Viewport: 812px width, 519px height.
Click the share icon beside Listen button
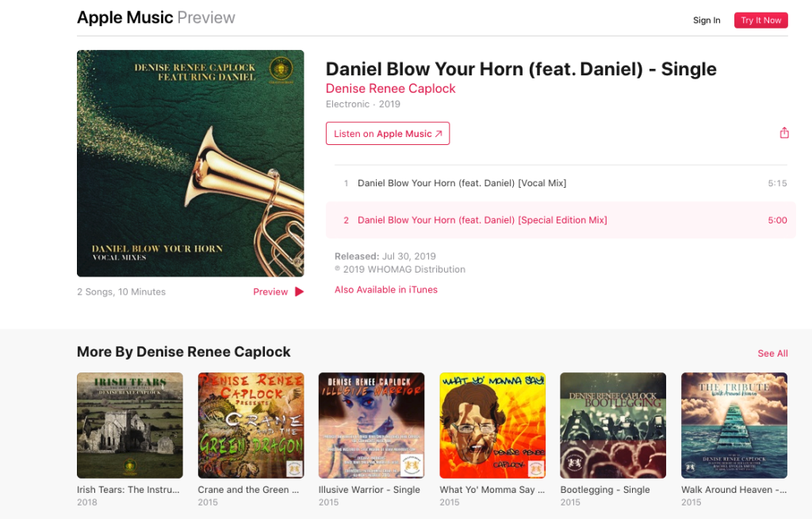(x=784, y=133)
